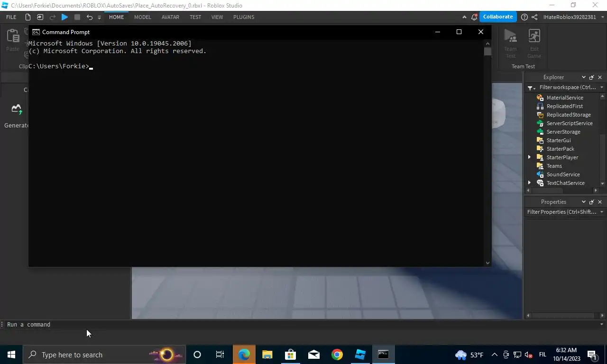This screenshot has height=364, width=607.
Task: Click the Team Test button
Action: pos(510,44)
